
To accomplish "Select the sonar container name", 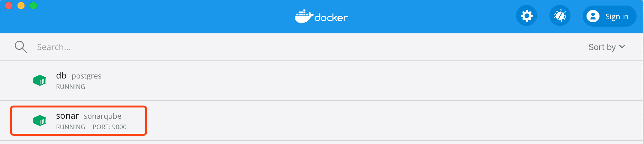I will [67, 116].
